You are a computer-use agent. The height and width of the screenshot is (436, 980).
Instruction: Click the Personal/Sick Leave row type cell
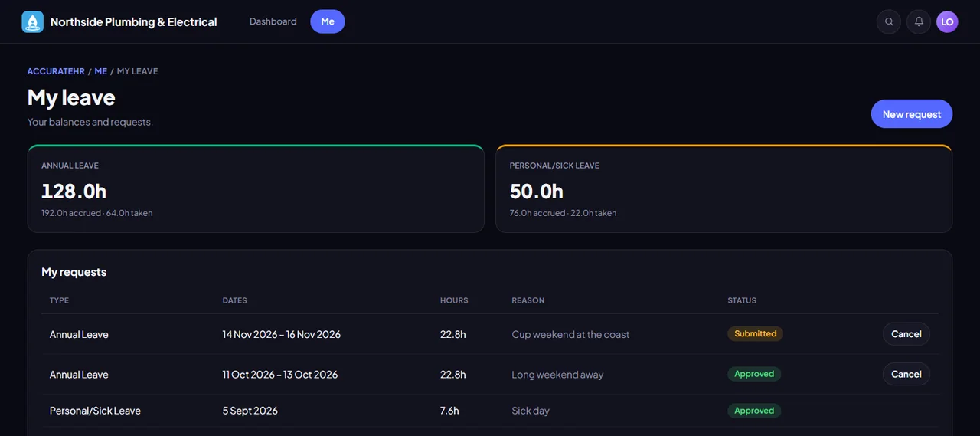pyautogui.click(x=95, y=411)
